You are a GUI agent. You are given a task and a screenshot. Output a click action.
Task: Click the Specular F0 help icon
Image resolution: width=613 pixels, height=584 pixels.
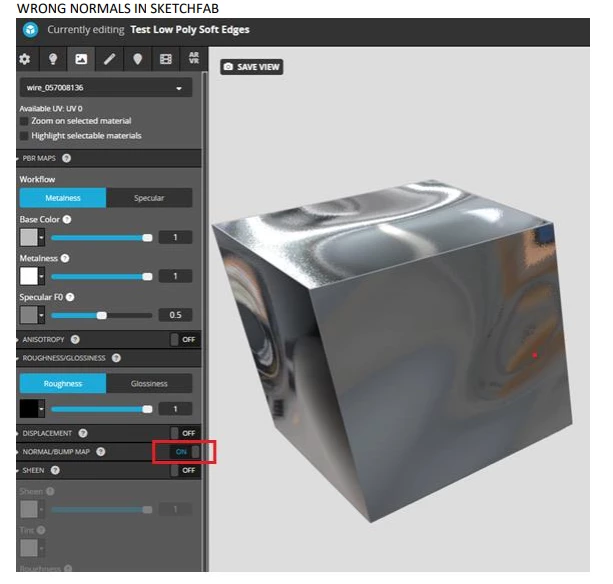[70, 297]
